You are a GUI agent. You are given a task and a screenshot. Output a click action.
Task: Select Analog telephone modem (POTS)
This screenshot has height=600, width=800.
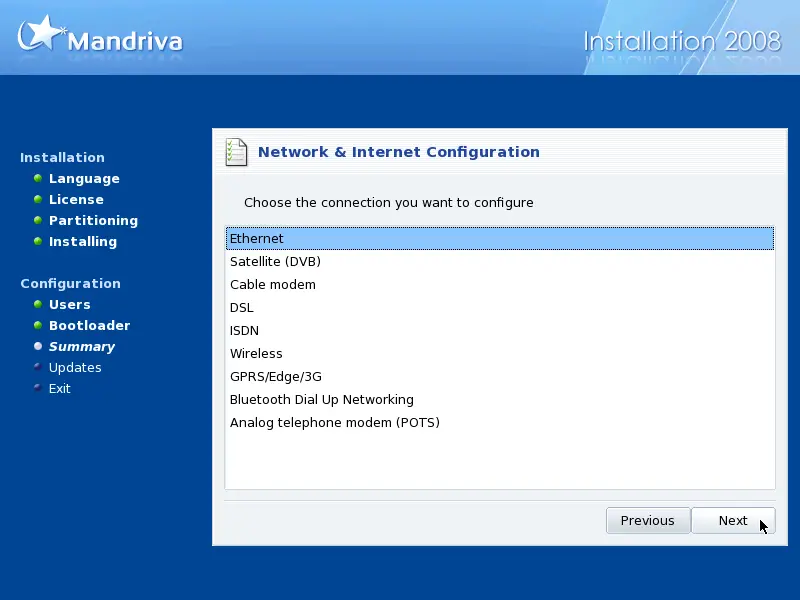click(x=500, y=422)
